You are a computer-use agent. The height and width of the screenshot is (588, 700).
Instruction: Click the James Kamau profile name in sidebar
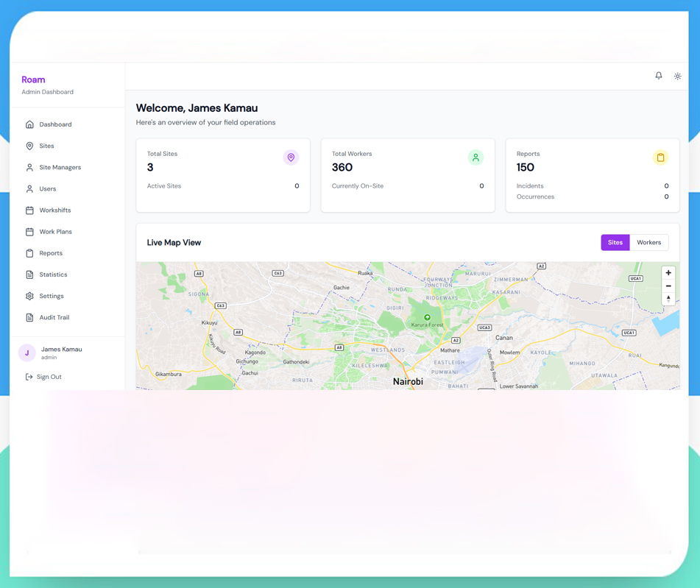(62, 349)
